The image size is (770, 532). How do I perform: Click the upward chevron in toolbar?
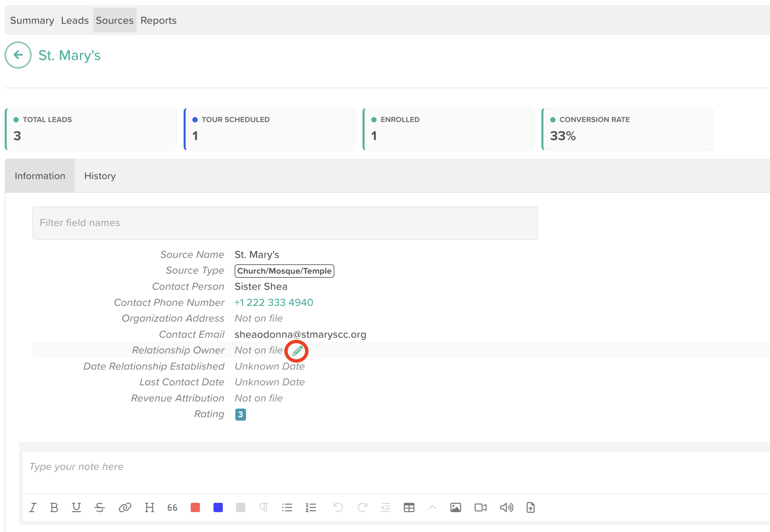point(433,508)
